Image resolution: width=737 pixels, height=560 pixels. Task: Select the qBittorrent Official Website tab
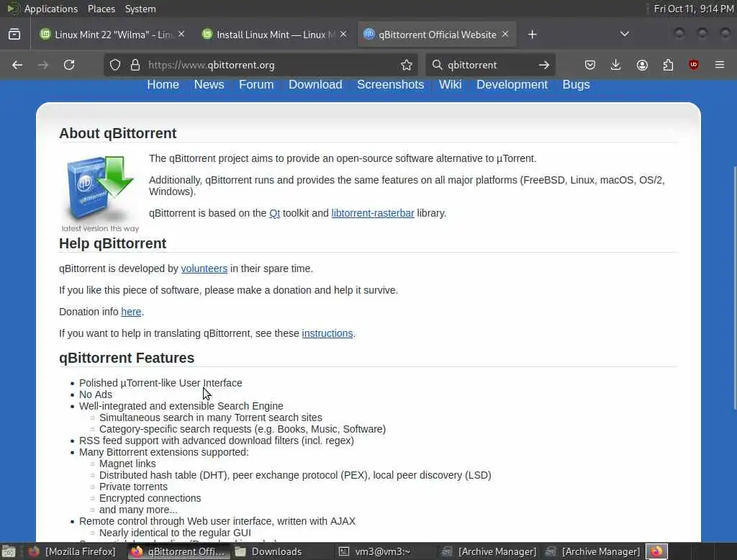pos(436,35)
